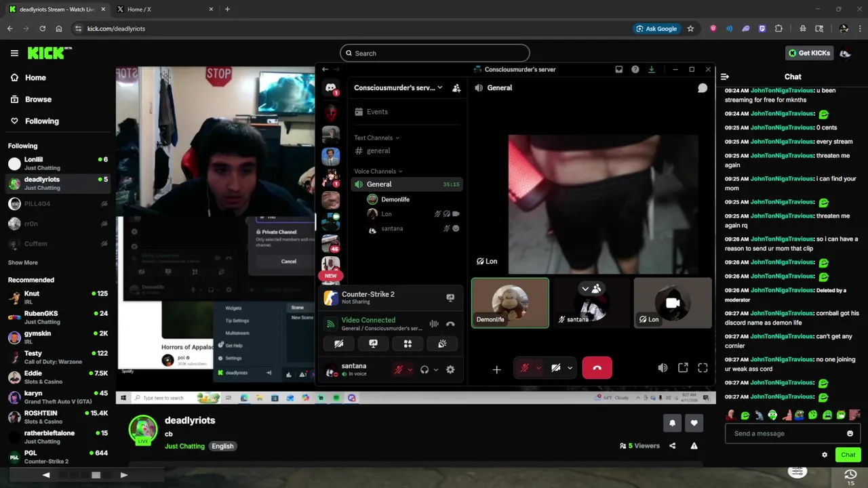This screenshot has height=488, width=868.
Task: Focus the Kick search box
Action: pyautogui.click(x=435, y=54)
